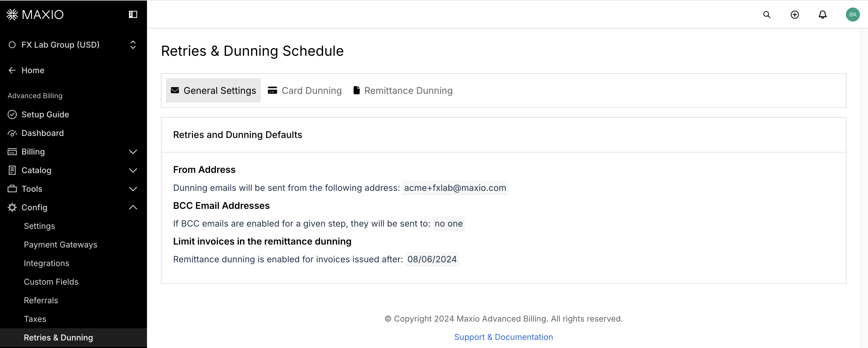Image resolution: width=868 pixels, height=348 pixels.
Task: Expand the Billing menu chevron
Action: point(133,152)
